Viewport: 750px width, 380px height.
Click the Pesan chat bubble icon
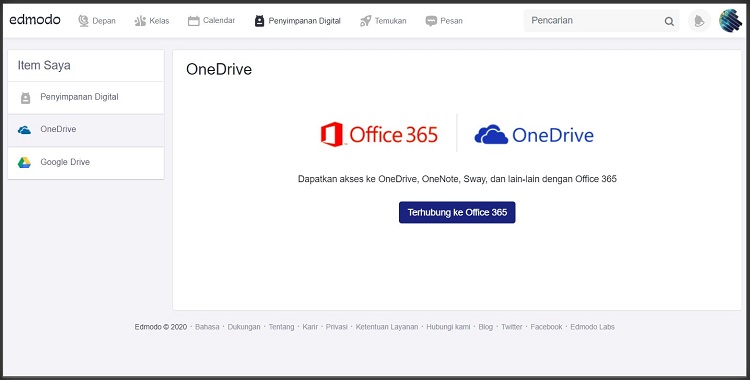click(x=431, y=21)
